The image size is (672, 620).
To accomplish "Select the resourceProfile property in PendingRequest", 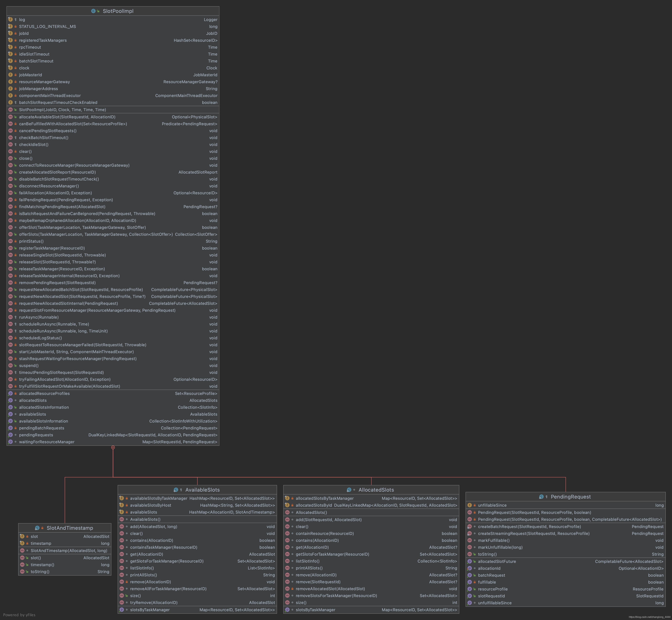I will click(565, 589).
